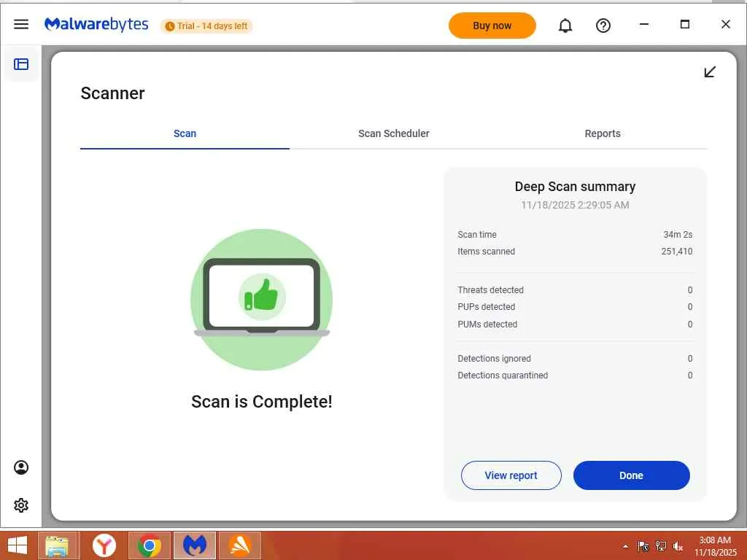The image size is (747, 560).
Task: Click the Buy now button
Action: tap(492, 26)
